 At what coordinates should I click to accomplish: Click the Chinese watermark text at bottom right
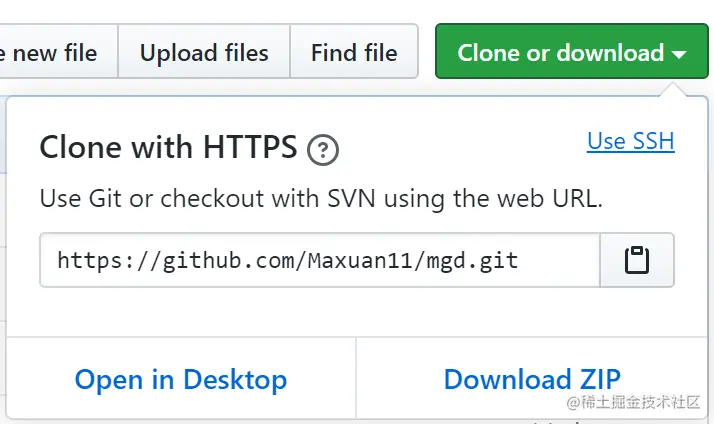coord(633,402)
